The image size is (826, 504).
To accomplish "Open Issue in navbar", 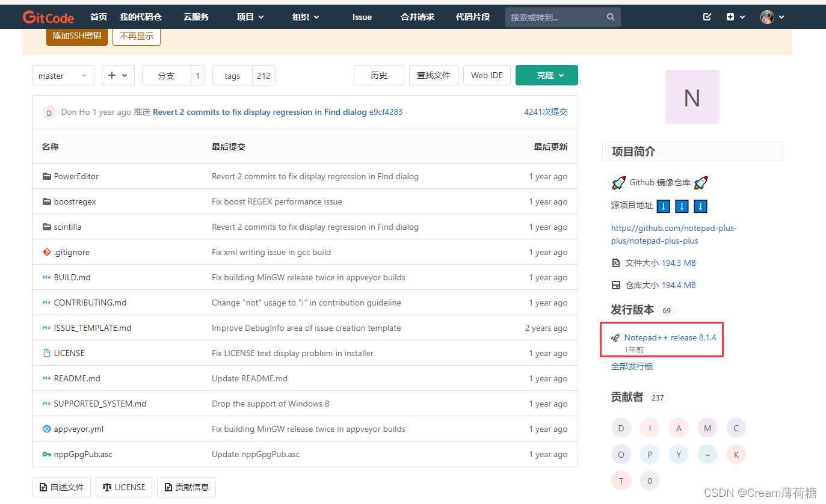I will 362,17.
